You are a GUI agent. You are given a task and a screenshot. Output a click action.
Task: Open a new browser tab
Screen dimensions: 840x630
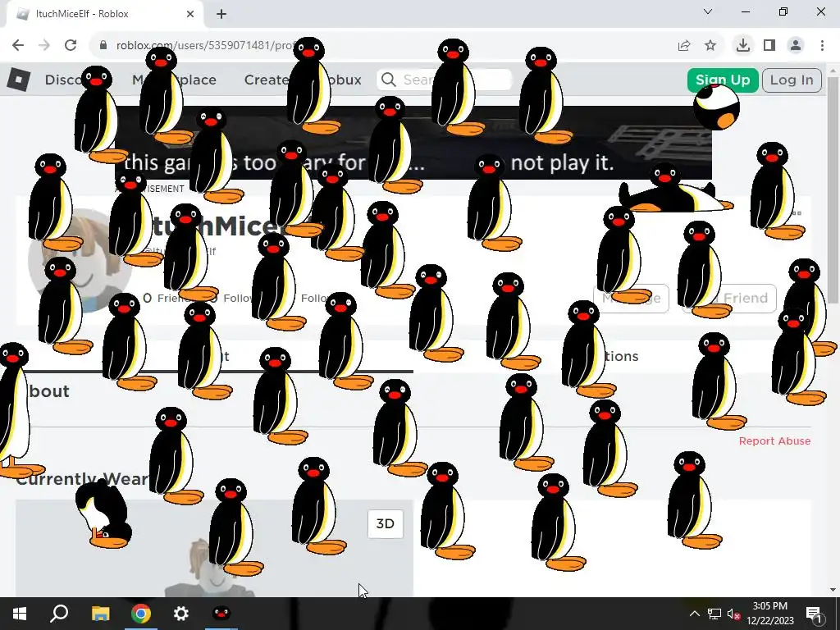[x=221, y=14]
